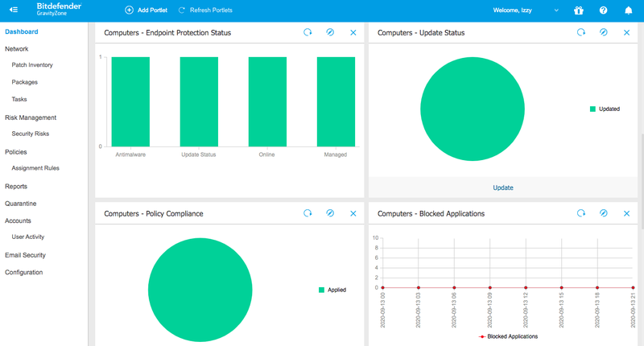Open Risk Management
Screen dimensions: 644x346
pos(31,117)
